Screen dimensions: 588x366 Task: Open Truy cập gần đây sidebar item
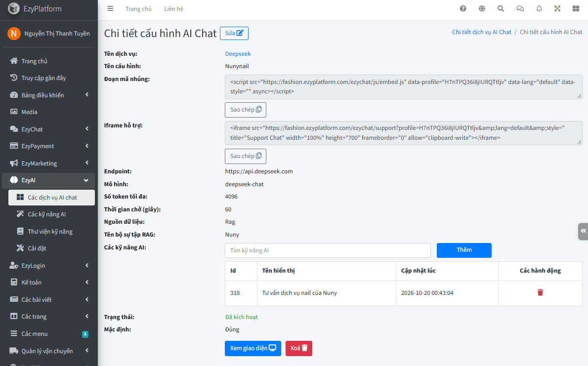47,78
